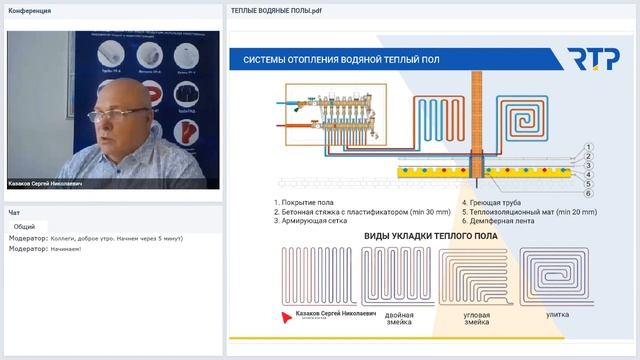Click the red pointer arrow on the slide
The image size is (640, 360).
coord(287,317)
